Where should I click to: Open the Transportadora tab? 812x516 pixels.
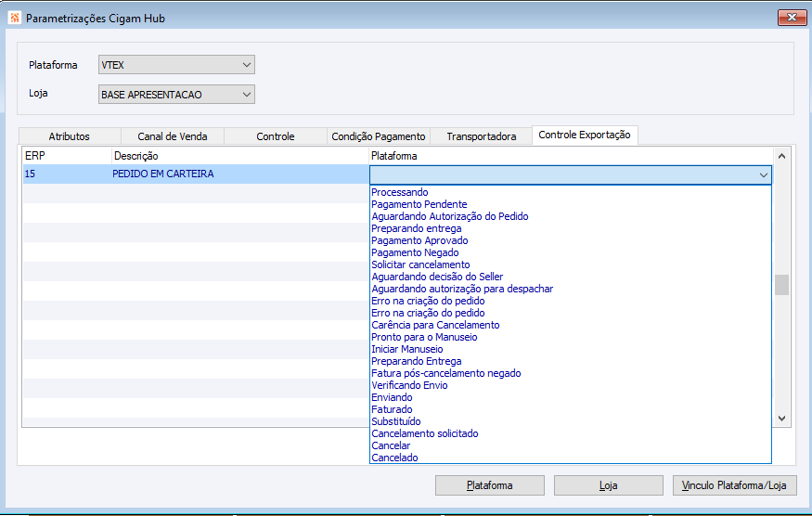[x=481, y=136]
